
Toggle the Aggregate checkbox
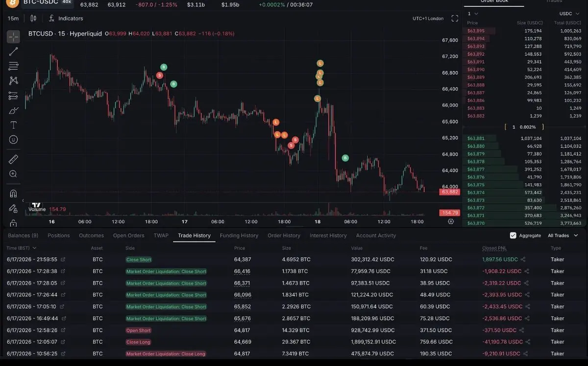tap(513, 236)
